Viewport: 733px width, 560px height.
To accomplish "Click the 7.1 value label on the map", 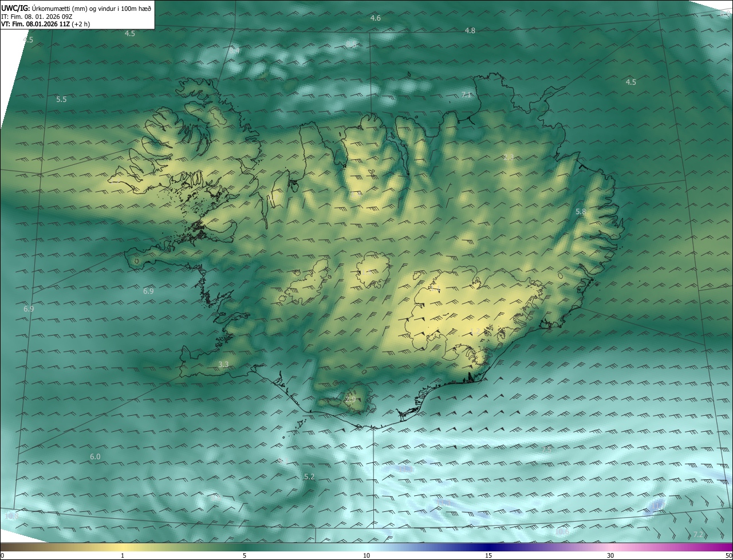I will 466,94.
